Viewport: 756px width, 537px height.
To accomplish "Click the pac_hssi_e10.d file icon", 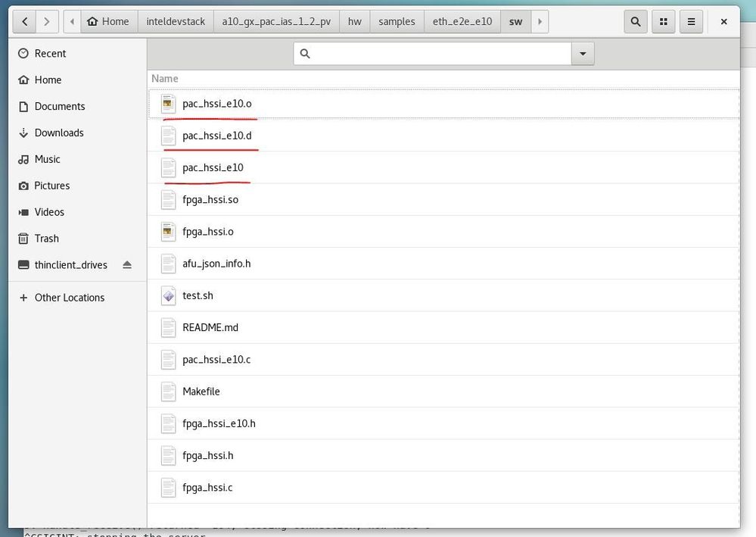I will (168, 136).
